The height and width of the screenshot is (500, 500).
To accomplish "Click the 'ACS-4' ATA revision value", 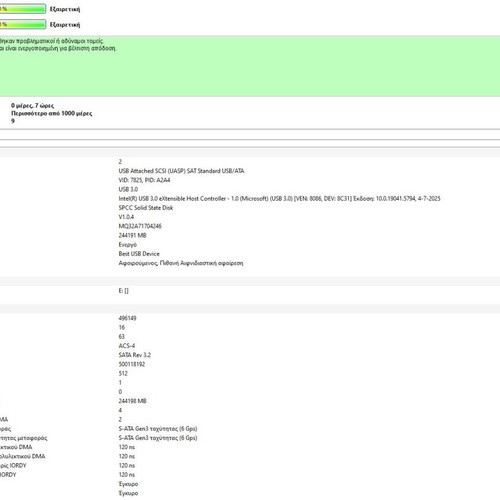I will [x=127, y=346].
